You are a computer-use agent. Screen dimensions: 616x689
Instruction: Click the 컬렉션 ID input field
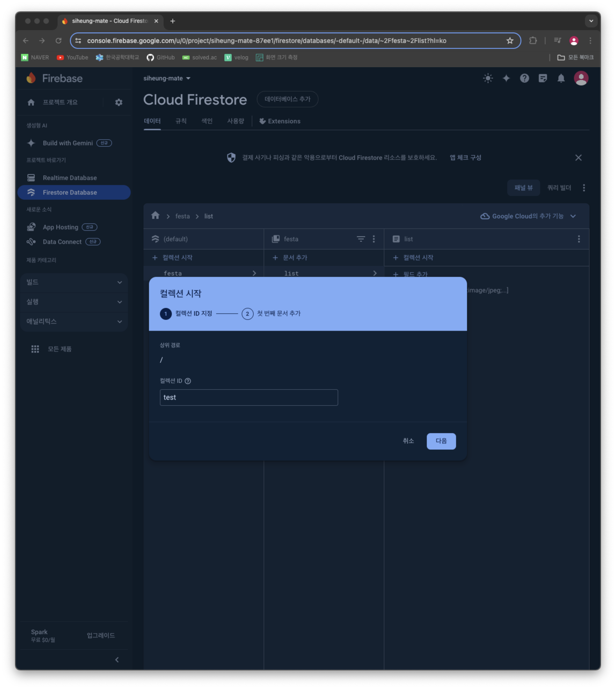click(248, 397)
